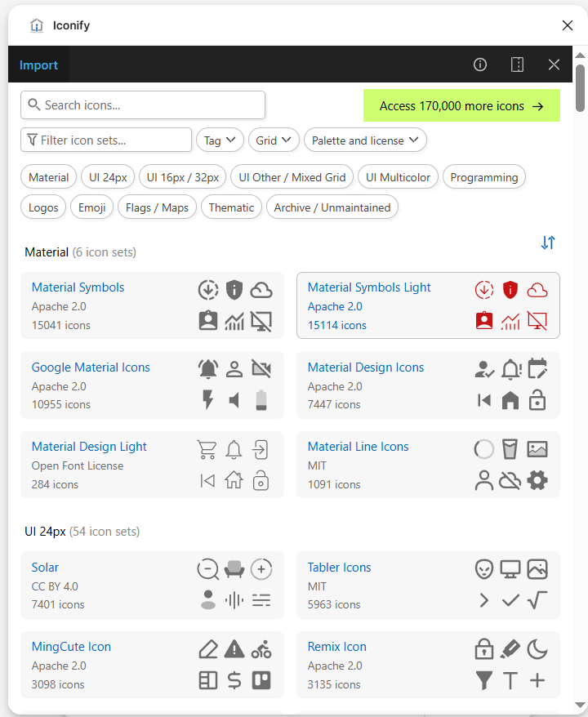Click warning triangle icon in MingCute Icon card
This screenshot has width=588, height=717.
pos(234,649)
